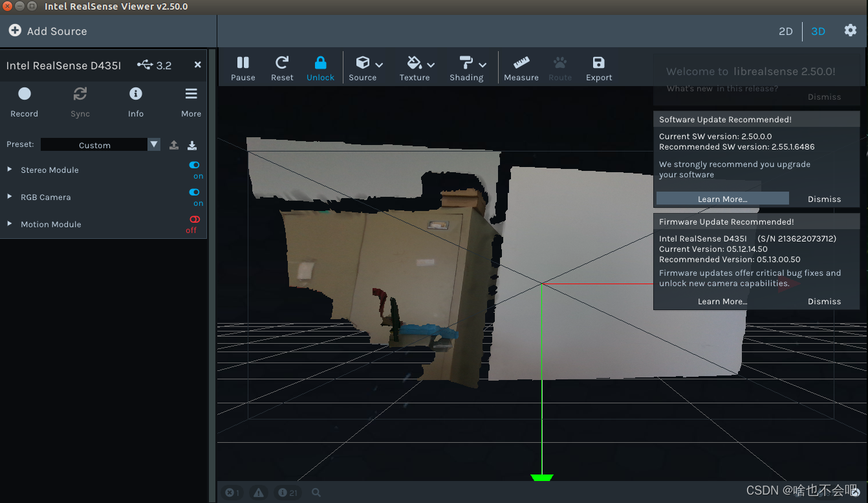Dismiss the Firmware Update notification

point(824,301)
